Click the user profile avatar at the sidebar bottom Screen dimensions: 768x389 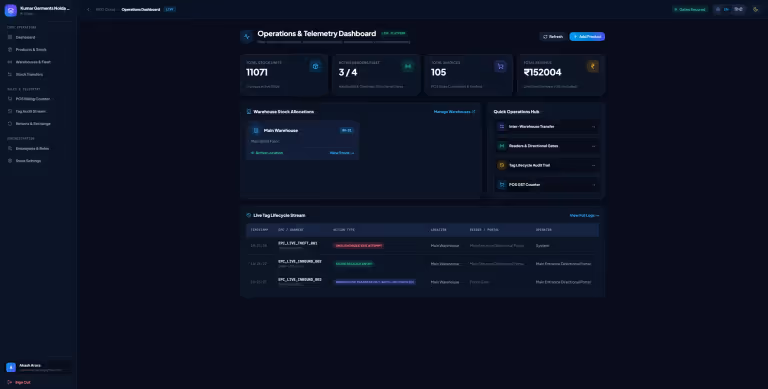click(x=11, y=367)
